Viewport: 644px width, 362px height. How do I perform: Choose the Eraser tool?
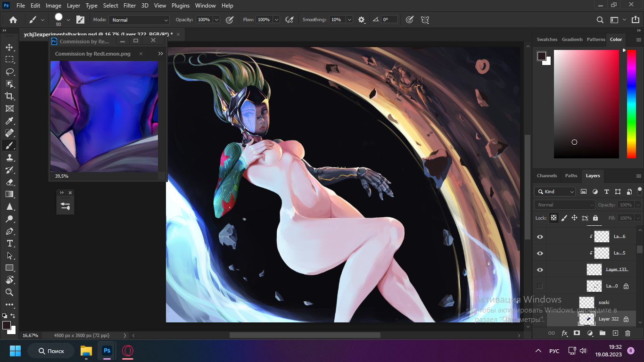(9, 182)
